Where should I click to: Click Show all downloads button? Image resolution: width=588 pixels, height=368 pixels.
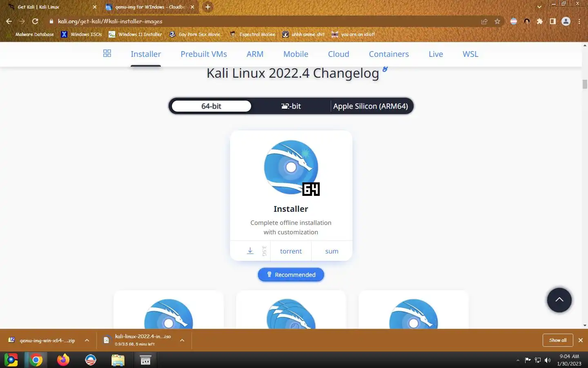(x=557, y=340)
